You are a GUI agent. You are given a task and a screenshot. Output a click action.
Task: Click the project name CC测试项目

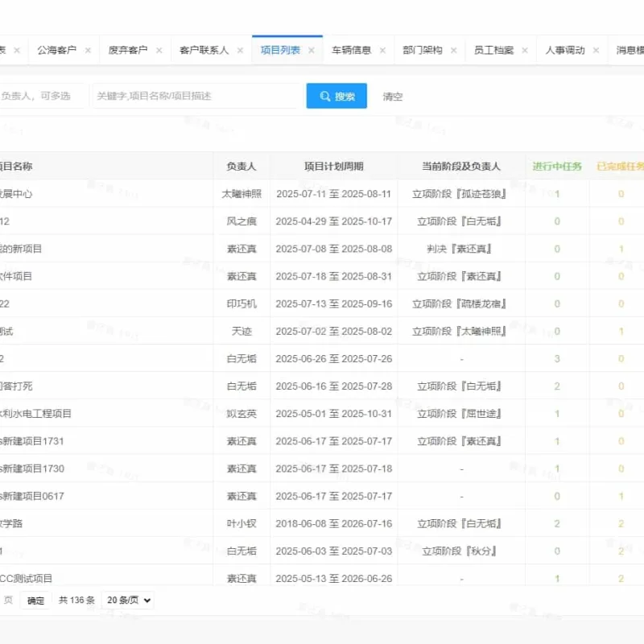(27, 578)
